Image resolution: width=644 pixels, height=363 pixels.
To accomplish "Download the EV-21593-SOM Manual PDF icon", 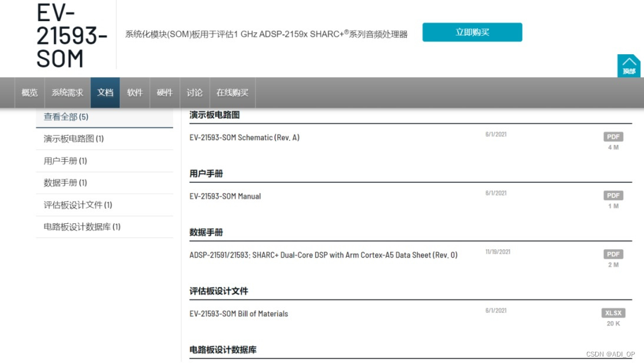I will pos(613,195).
